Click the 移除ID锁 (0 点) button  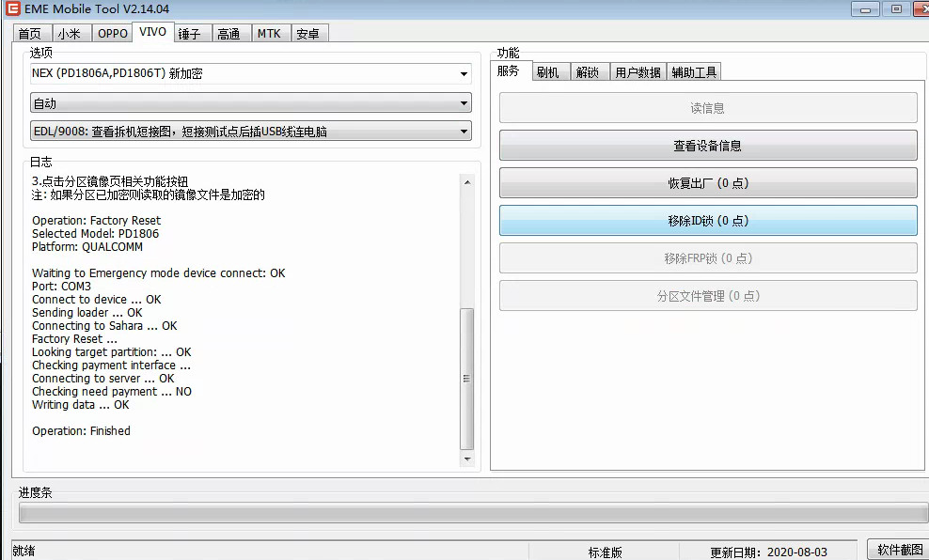click(708, 220)
